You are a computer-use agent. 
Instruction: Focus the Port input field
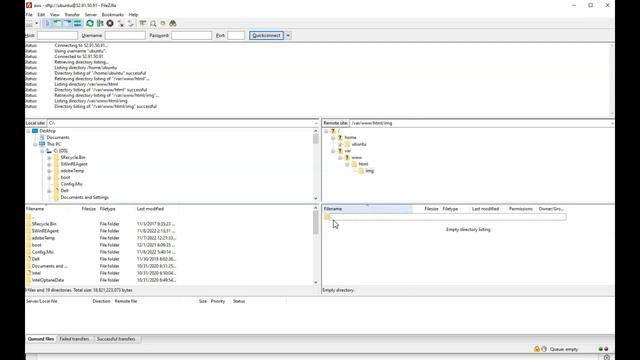point(236,36)
